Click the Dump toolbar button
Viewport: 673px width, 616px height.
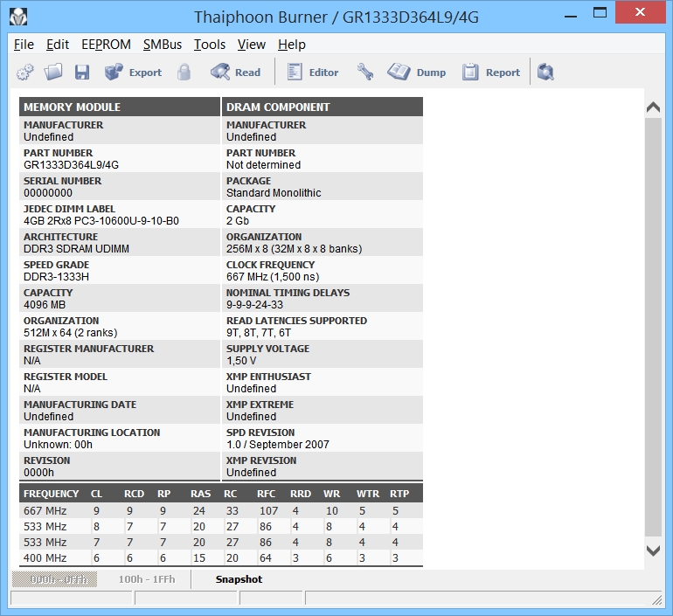[x=417, y=72]
